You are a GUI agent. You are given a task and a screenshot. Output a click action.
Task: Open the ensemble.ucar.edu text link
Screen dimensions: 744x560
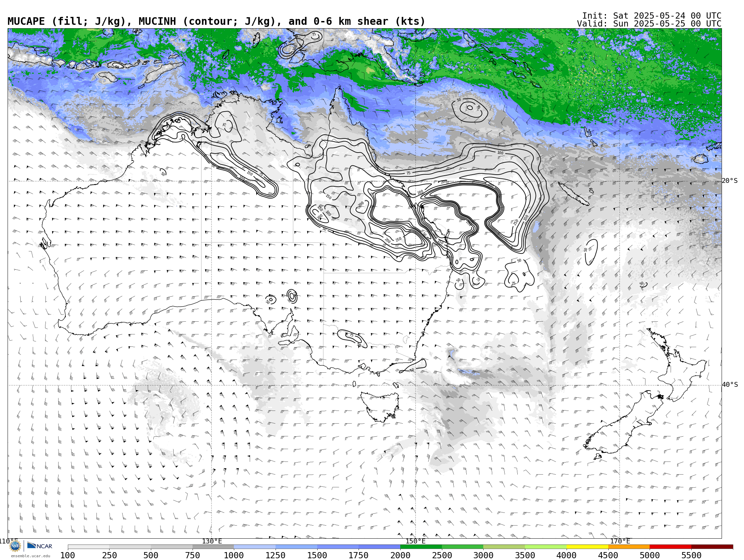pyautogui.click(x=30, y=556)
